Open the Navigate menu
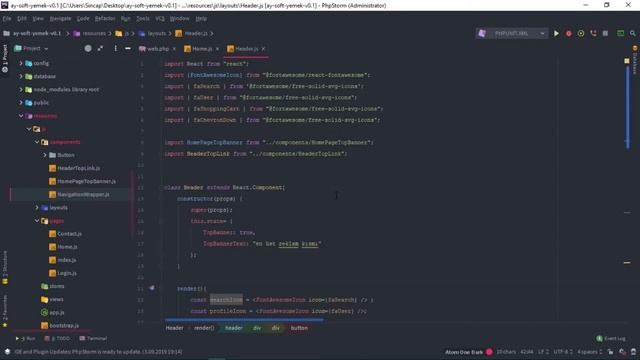This screenshot has width=640, height=360. (60, 18)
